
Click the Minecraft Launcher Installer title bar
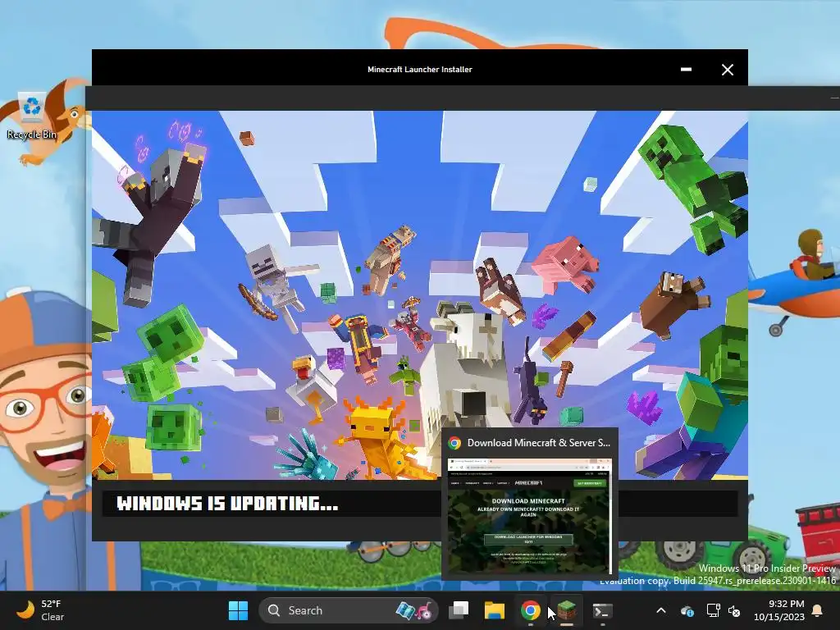pyautogui.click(x=419, y=69)
